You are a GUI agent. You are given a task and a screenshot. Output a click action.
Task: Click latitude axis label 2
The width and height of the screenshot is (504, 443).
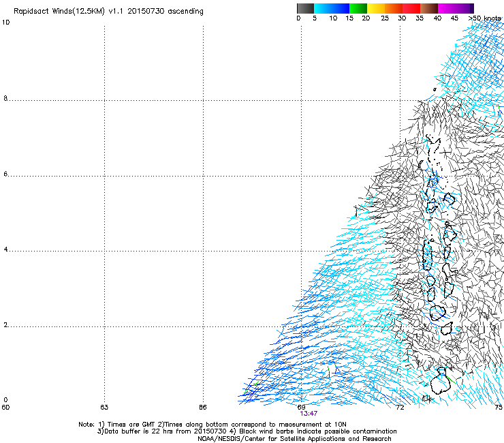click(x=5, y=325)
